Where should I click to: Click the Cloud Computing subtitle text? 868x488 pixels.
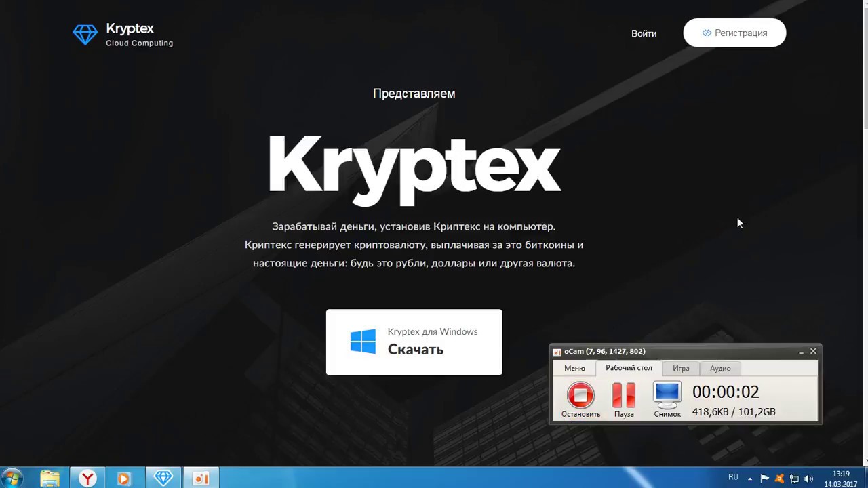pyautogui.click(x=140, y=43)
